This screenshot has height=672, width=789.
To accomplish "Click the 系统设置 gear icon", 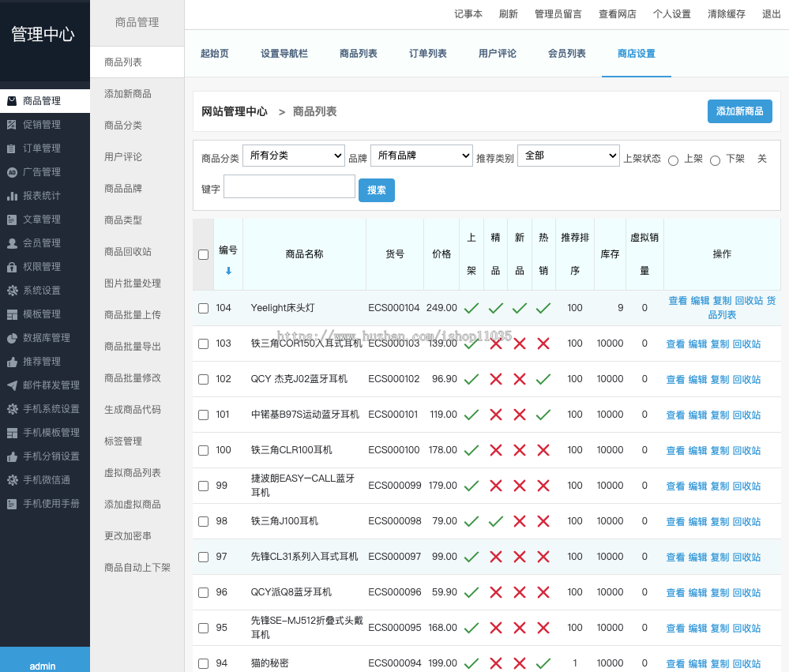I will click(x=12, y=291).
